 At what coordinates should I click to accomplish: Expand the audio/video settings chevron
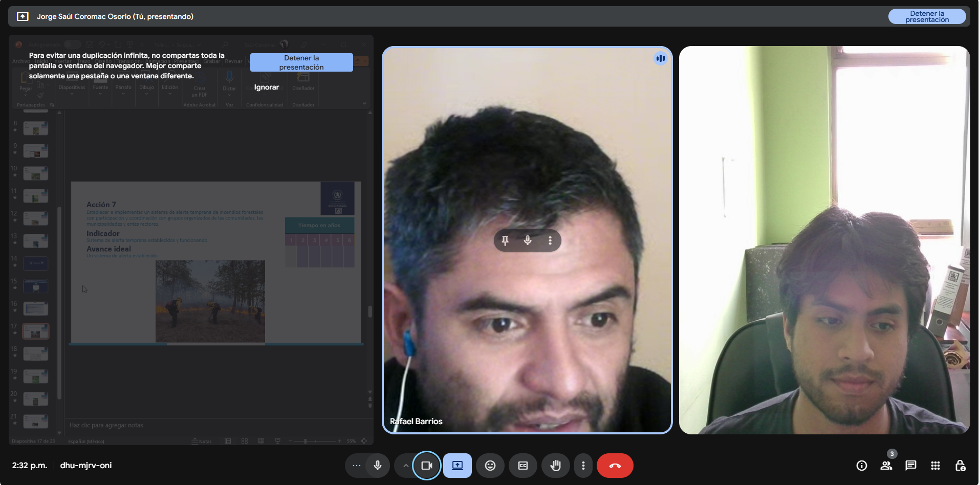(x=406, y=466)
